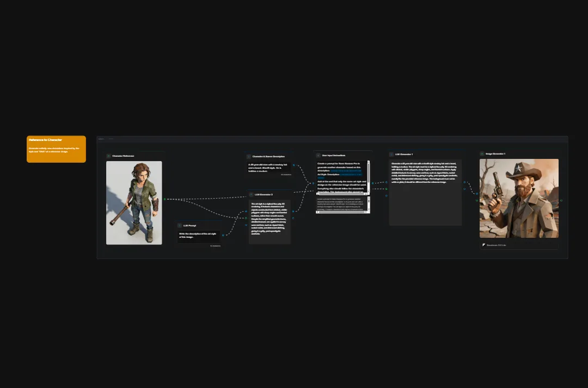Select the project title in the top toolbar
The image size is (588, 388).
[101, 139]
